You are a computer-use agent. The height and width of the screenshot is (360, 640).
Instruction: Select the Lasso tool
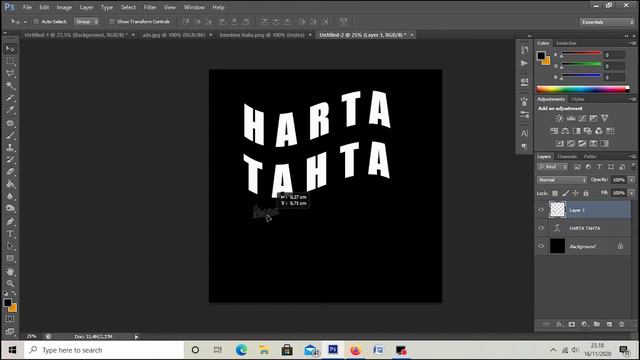click(10, 73)
